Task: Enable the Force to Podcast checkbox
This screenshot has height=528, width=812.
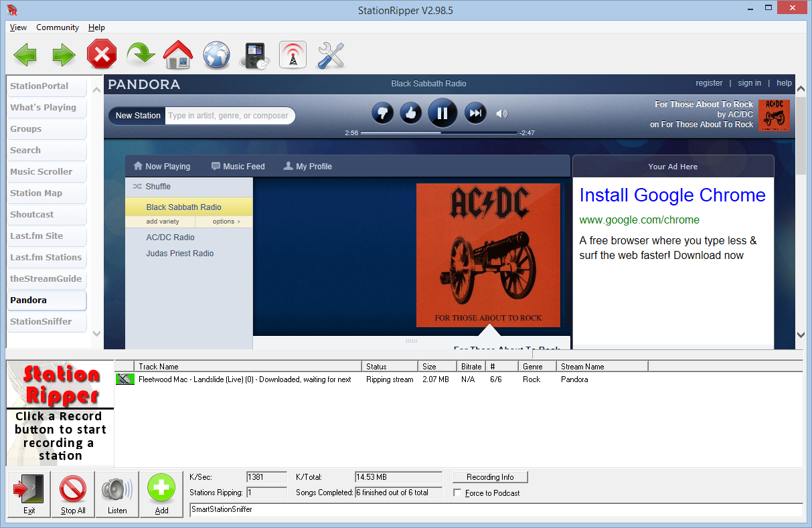Action: [458, 493]
